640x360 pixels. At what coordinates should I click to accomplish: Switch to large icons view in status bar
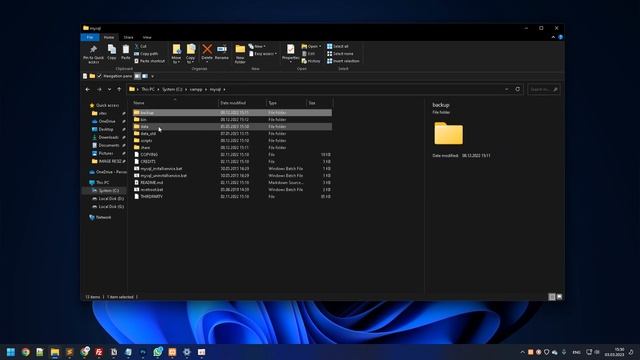pos(559,297)
